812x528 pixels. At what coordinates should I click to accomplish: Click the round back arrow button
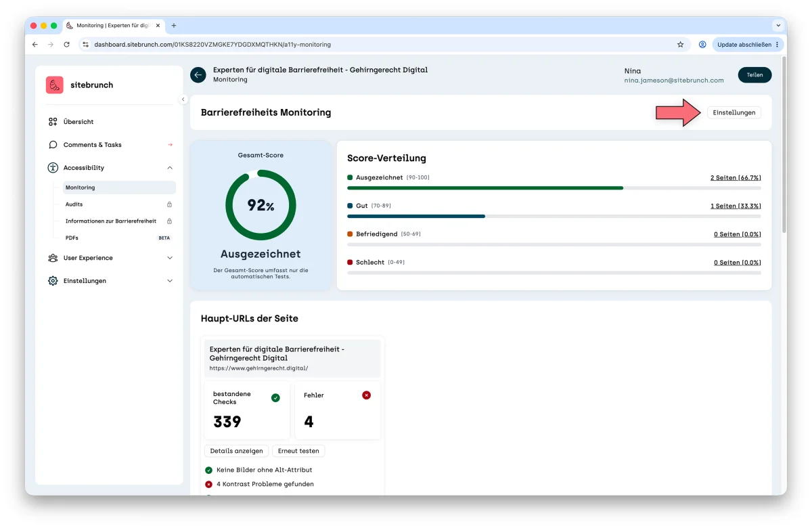point(198,74)
